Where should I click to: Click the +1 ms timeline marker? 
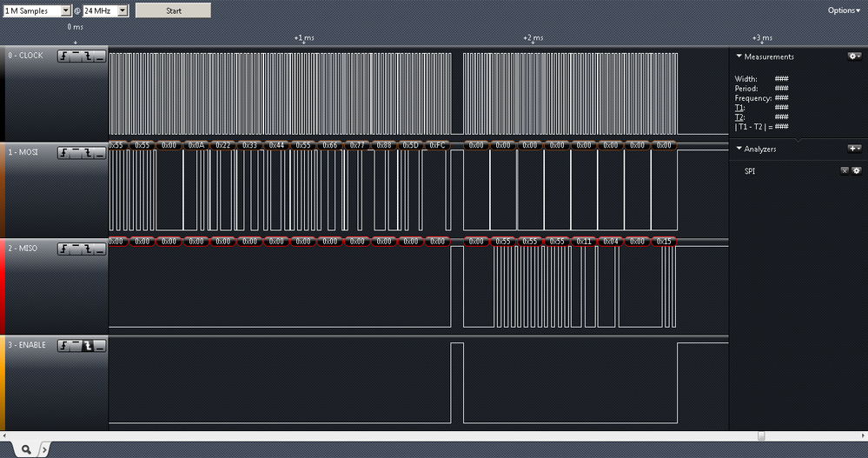pyautogui.click(x=304, y=37)
